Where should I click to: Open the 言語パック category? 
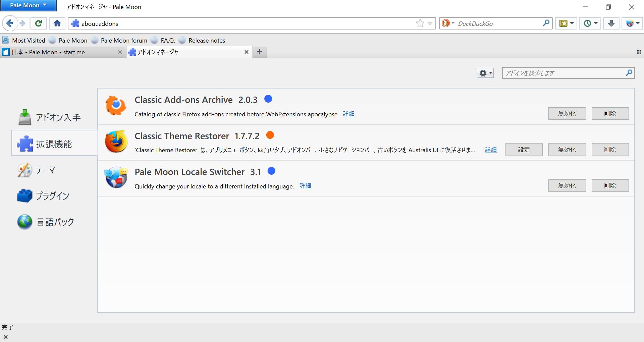tap(54, 222)
